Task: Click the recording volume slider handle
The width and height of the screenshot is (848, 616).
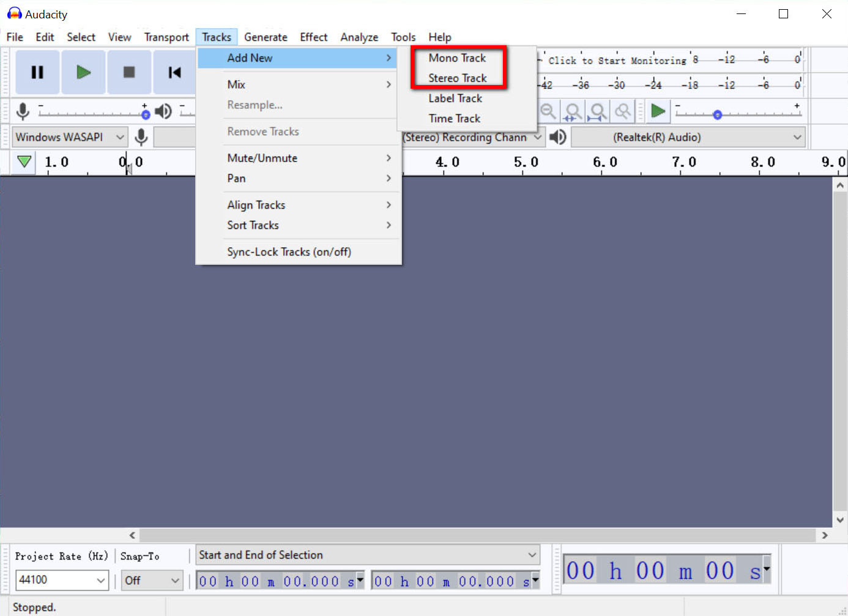Action: pos(146,114)
